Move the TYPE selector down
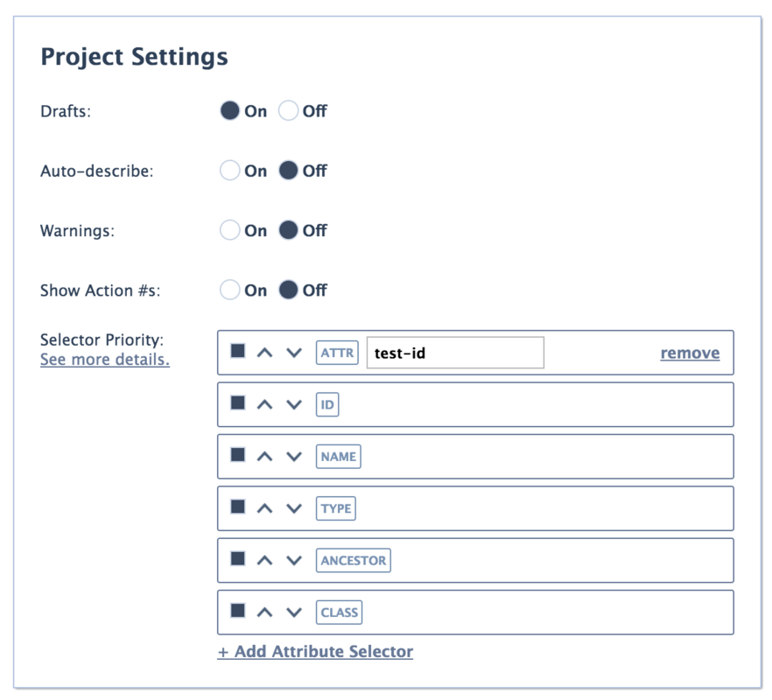 tap(294, 508)
